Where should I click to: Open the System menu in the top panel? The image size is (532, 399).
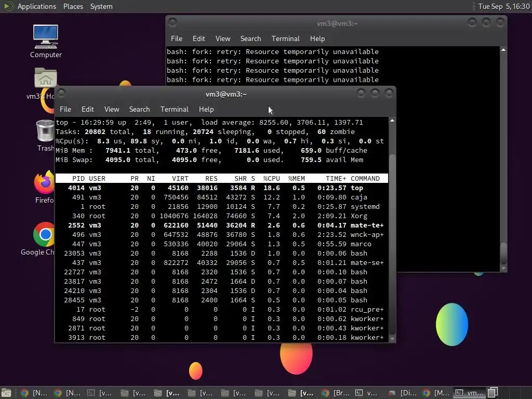point(101,6)
